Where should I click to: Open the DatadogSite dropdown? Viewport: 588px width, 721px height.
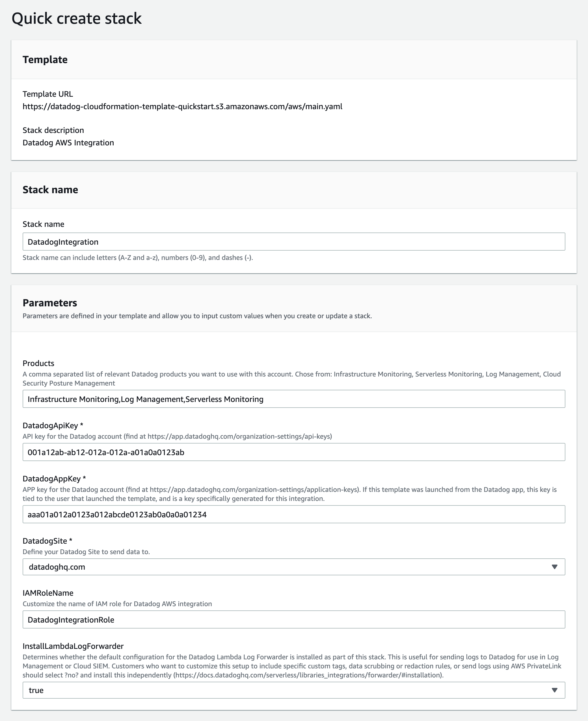[294, 567]
